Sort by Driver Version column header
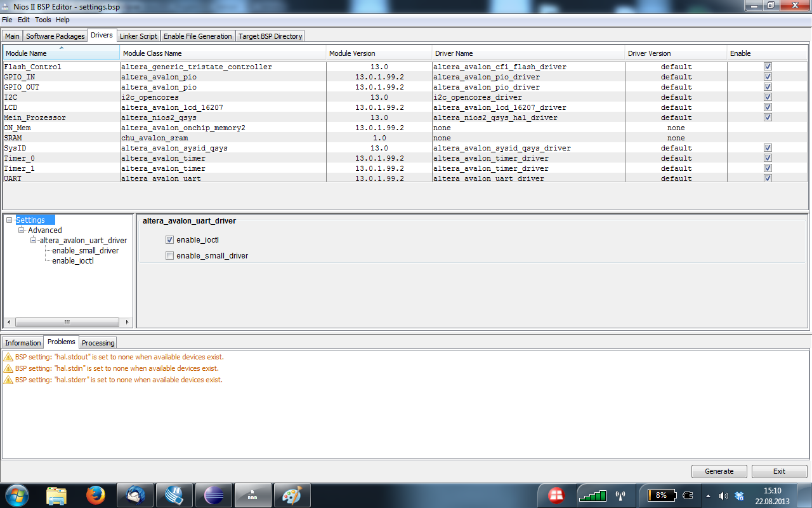Viewport: 812px width, 508px height. [x=676, y=53]
